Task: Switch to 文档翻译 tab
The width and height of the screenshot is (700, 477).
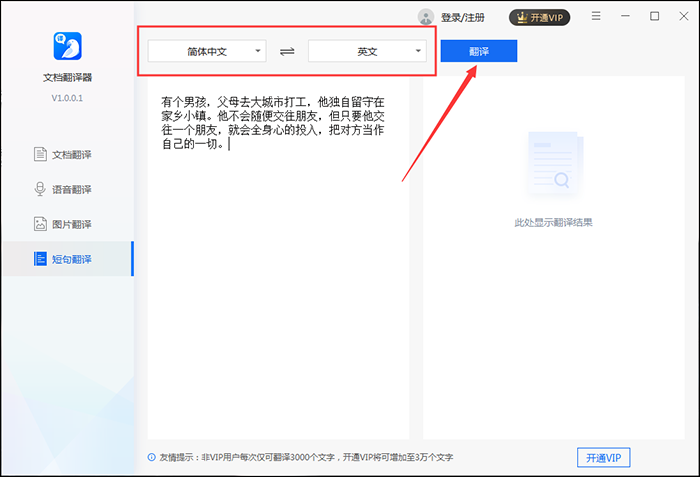Action: 67,154
